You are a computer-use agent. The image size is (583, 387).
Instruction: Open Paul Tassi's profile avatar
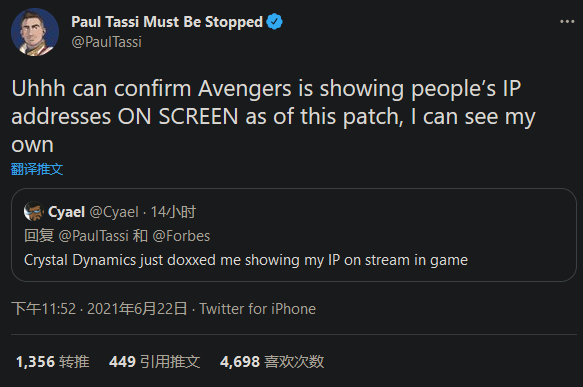click(35, 32)
